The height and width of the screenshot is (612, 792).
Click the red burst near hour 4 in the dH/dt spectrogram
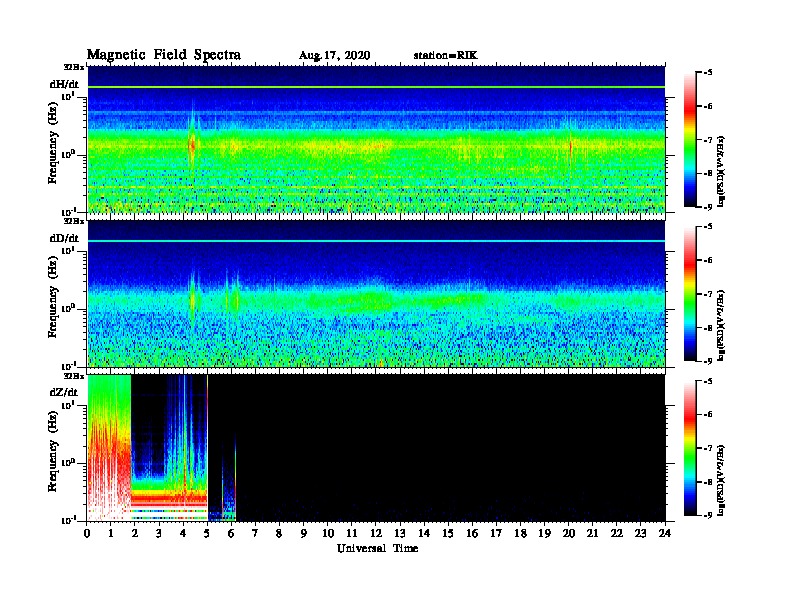191,145
